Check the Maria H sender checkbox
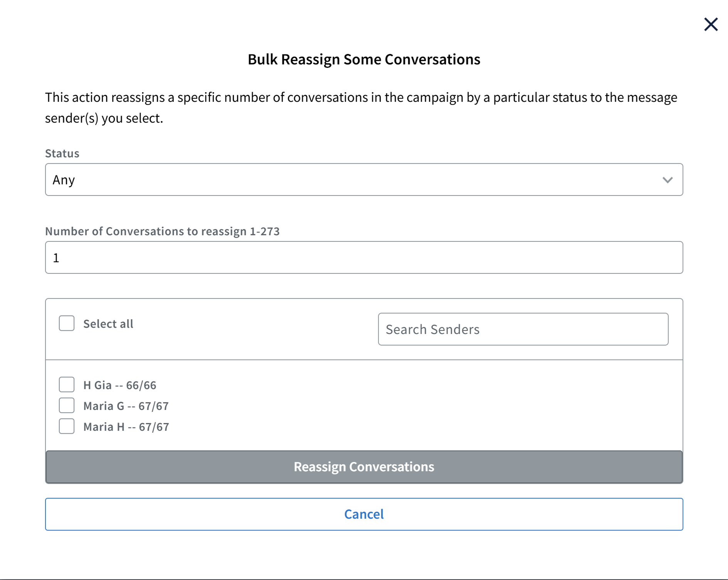 66,426
